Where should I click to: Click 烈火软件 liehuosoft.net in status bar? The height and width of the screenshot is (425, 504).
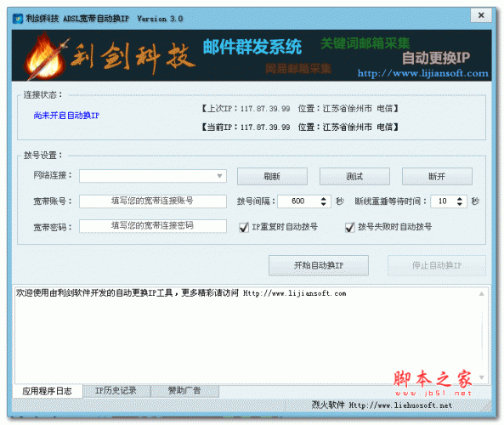[x=382, y=405]
